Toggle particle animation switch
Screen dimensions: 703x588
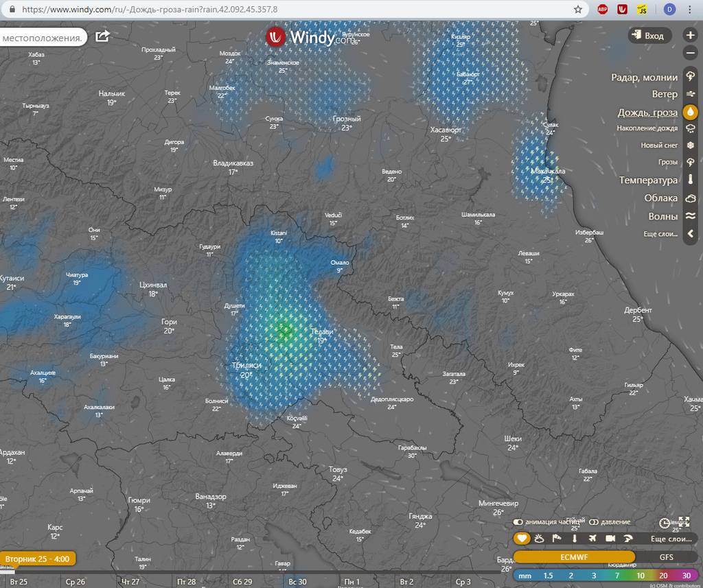(518, 522)
